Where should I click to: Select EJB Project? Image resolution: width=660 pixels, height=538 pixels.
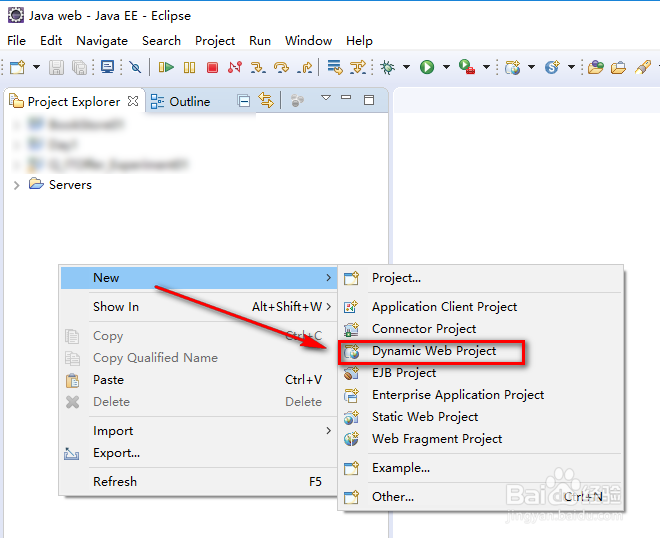[481, 373]
